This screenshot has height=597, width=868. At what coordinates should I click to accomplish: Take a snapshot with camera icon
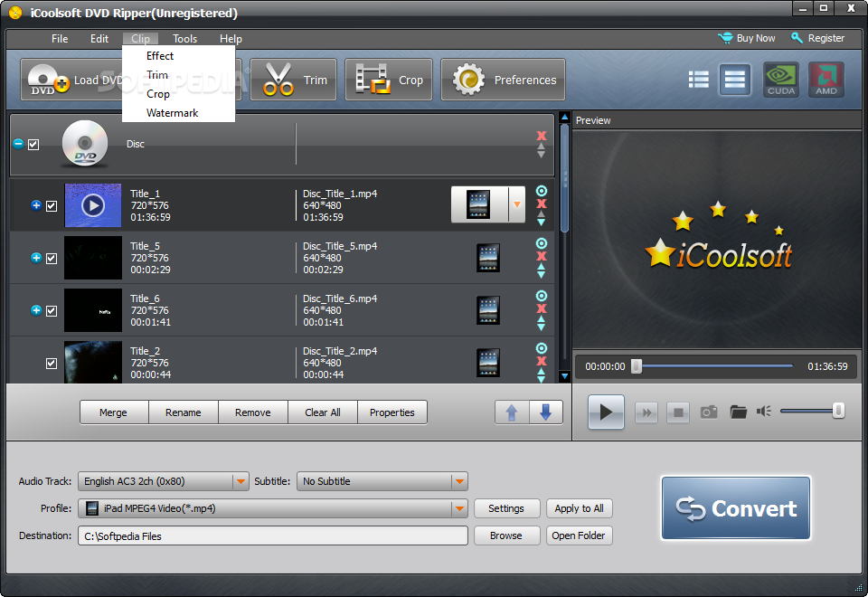(x=709, y=412)
